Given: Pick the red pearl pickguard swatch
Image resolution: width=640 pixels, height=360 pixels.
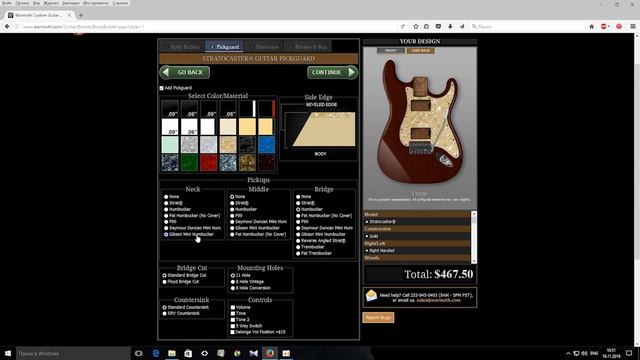Looking at the screenshot, I should coord(209,162).
